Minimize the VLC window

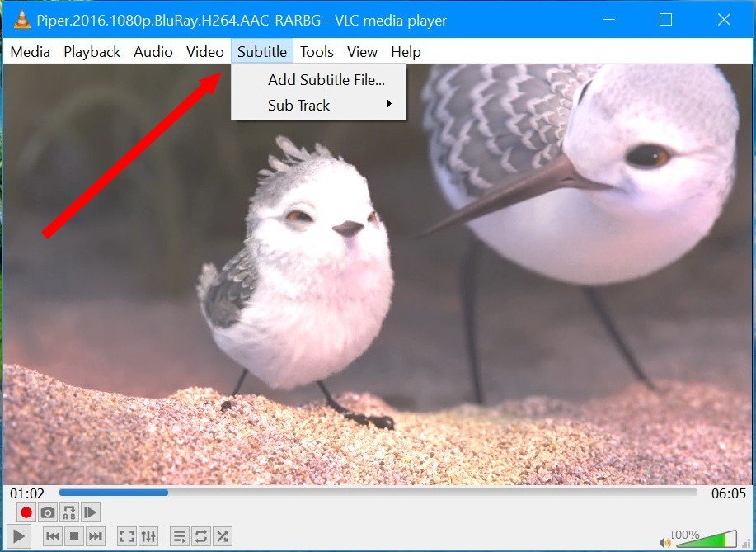tap(609, 20)
